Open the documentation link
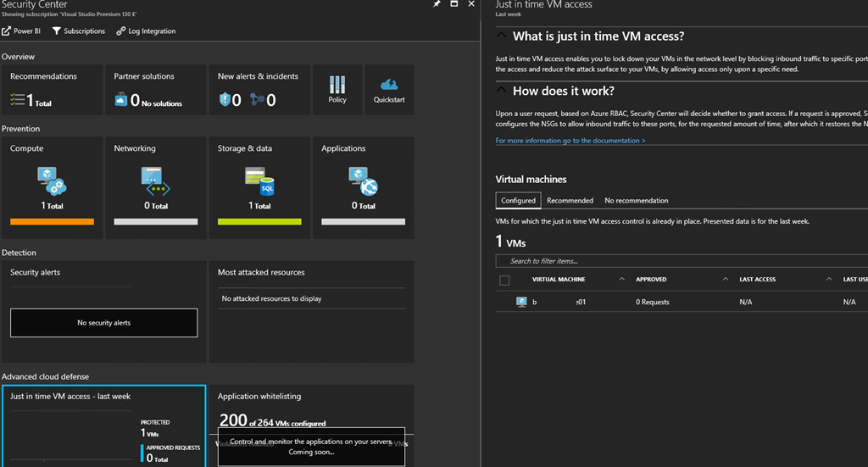 [570, 141]
